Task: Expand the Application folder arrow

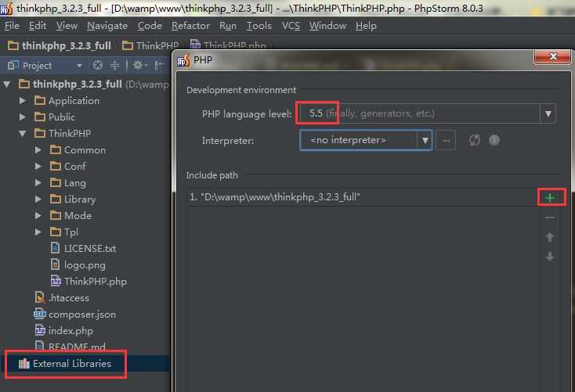Action: [23, 100]
